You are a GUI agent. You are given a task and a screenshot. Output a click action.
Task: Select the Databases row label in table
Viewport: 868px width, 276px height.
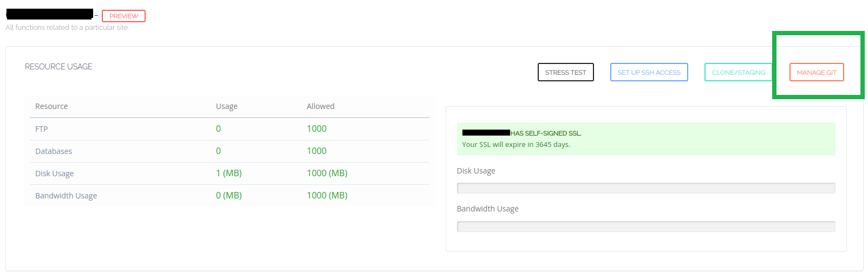point(54,151)
